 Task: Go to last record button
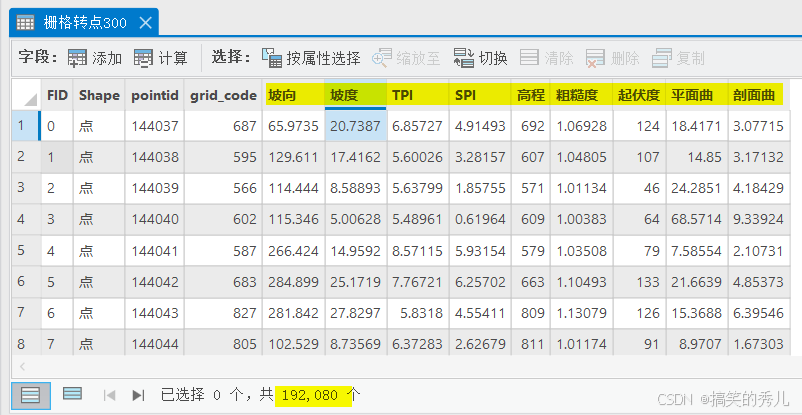tap(138, 395)
